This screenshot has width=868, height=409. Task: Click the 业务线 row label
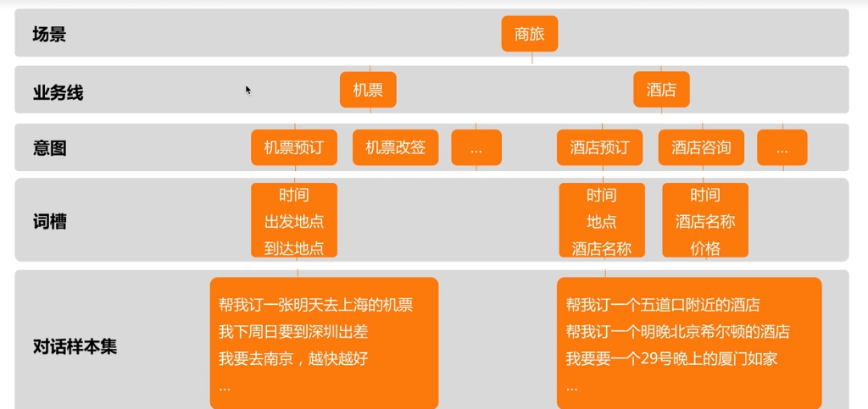[x=58, y=93]
